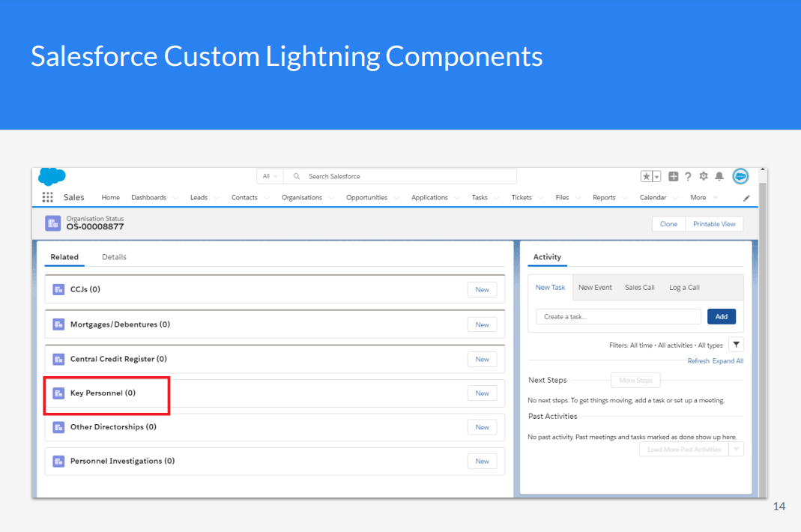Click the Create a task field
The width and height of the screenshot is (801, 532).
(x=619, y=317)
